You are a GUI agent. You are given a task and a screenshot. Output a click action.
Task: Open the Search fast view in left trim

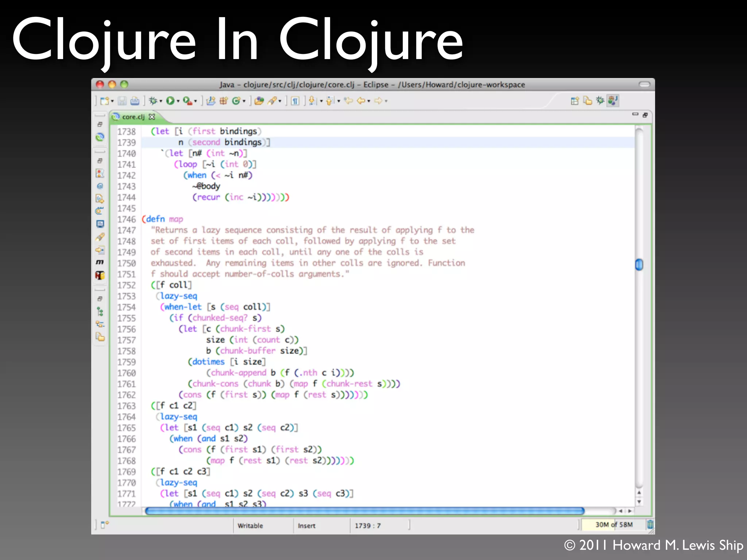[x=100, y=237]
